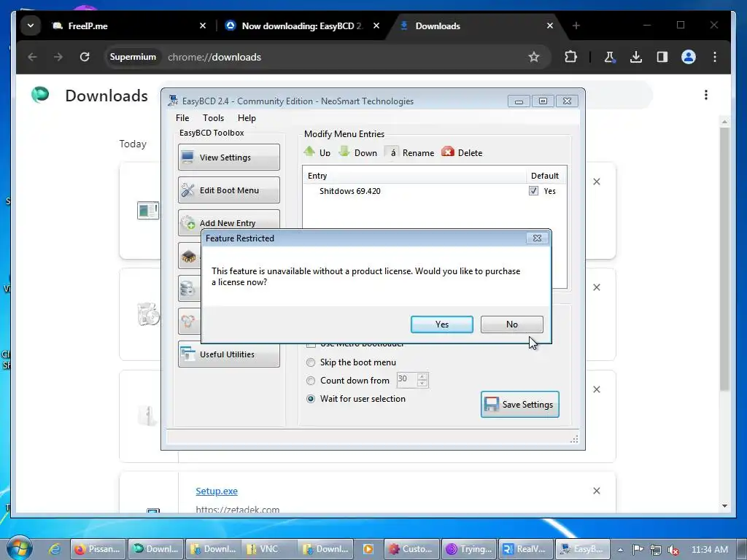747x560 pixels.
Task: Remove Setup.exe from downloads list
Action: pos(597,491)
